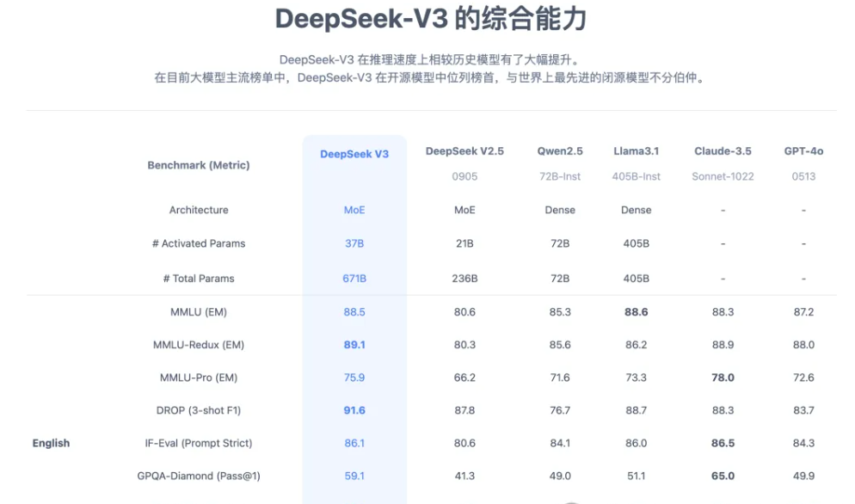Select DeepSeek V3 MoE architecture cell
Screen dimensions: 855x504
coord(354,210)
